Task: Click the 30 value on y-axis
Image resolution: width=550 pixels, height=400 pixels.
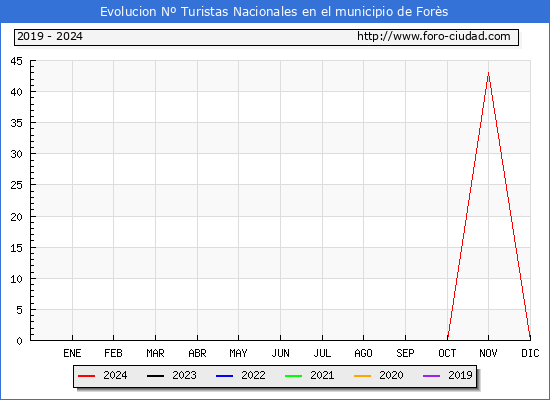Action: pos(16,154)
